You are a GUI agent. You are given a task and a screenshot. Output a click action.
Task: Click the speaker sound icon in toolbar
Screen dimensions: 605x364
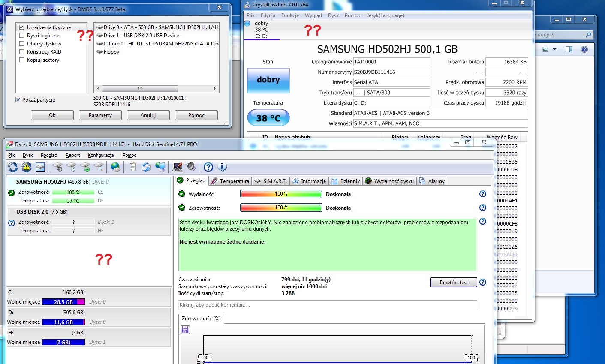click(191, 167)
